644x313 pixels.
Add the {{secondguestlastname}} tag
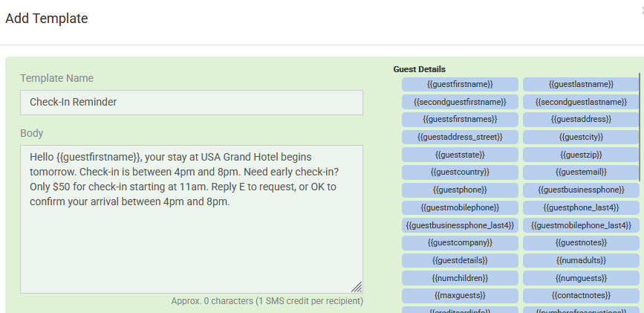tap(581, 102)
